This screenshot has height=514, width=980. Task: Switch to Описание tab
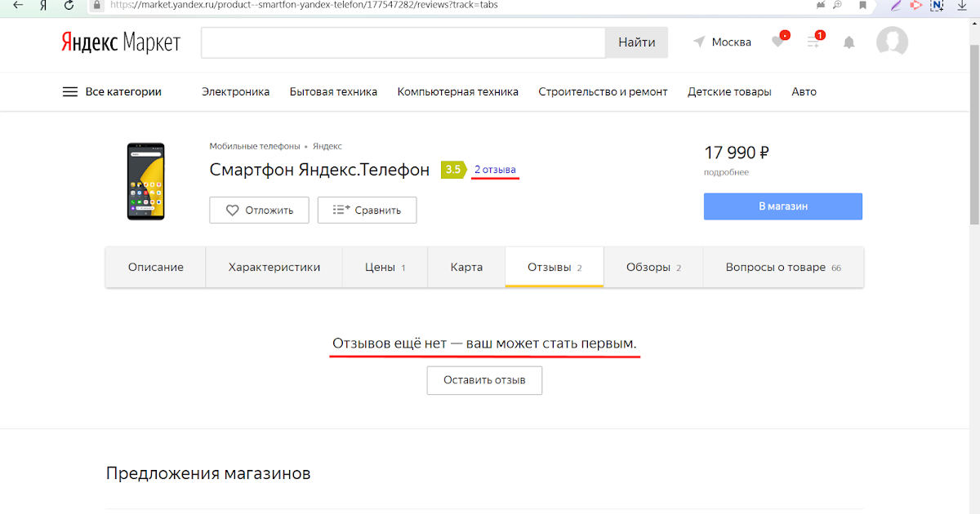156,267
